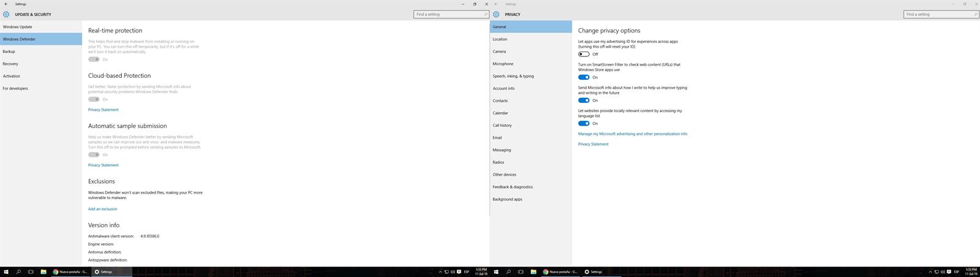
Task: Open Task View on the left taskbar
Action: point(31,271)
